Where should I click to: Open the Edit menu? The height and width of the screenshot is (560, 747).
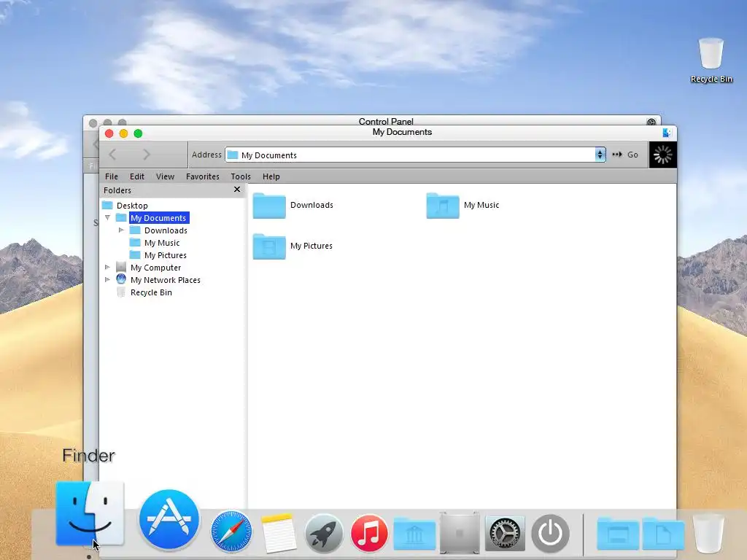[136, 176]
